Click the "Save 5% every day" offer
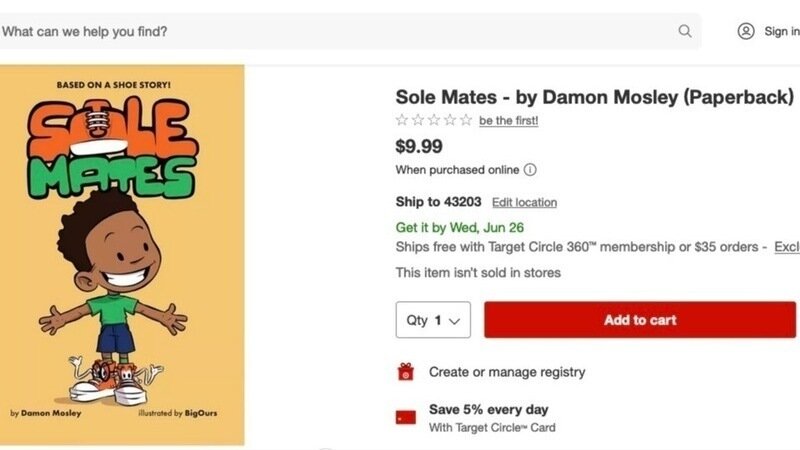This screenshot has height=450, width=800. (488, 409)
